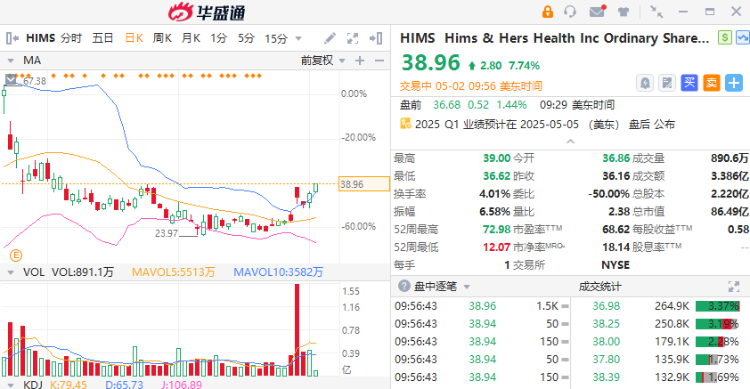Click the 52周最高 value 72.98
750x389 pixels.
496,229
